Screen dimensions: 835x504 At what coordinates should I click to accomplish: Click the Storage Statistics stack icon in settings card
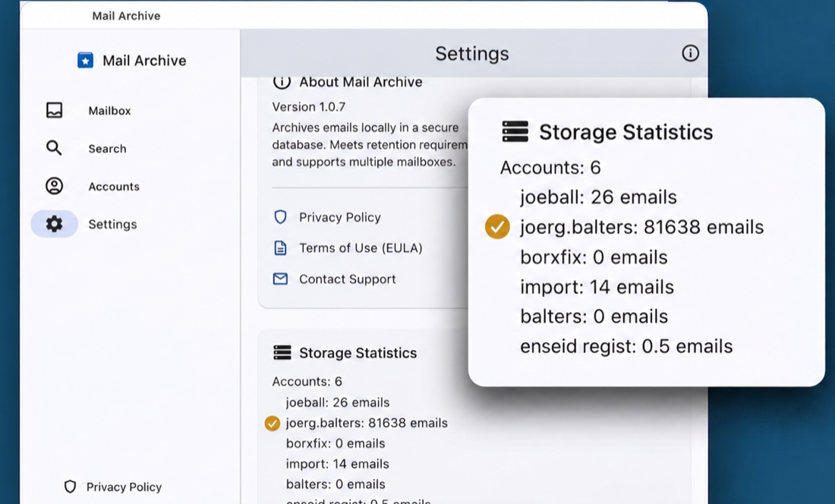coord(282,352)
